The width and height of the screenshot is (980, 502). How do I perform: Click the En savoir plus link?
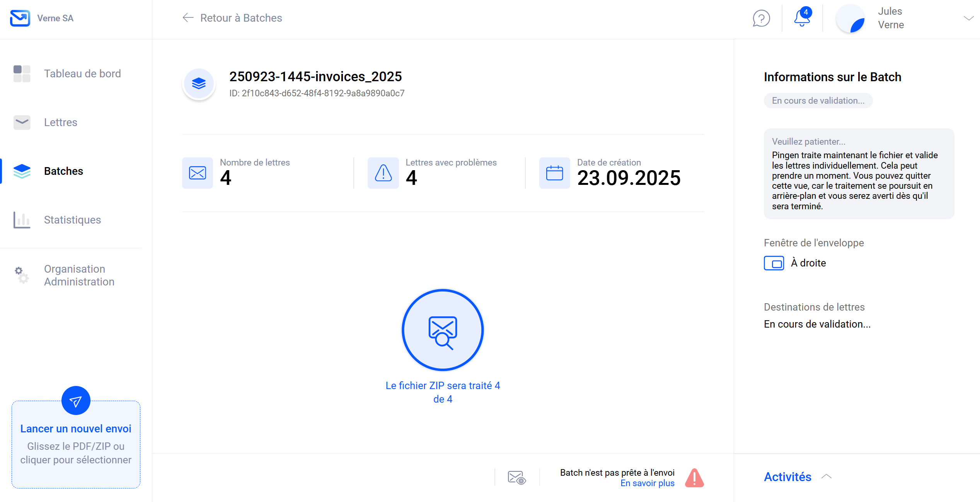647,483
